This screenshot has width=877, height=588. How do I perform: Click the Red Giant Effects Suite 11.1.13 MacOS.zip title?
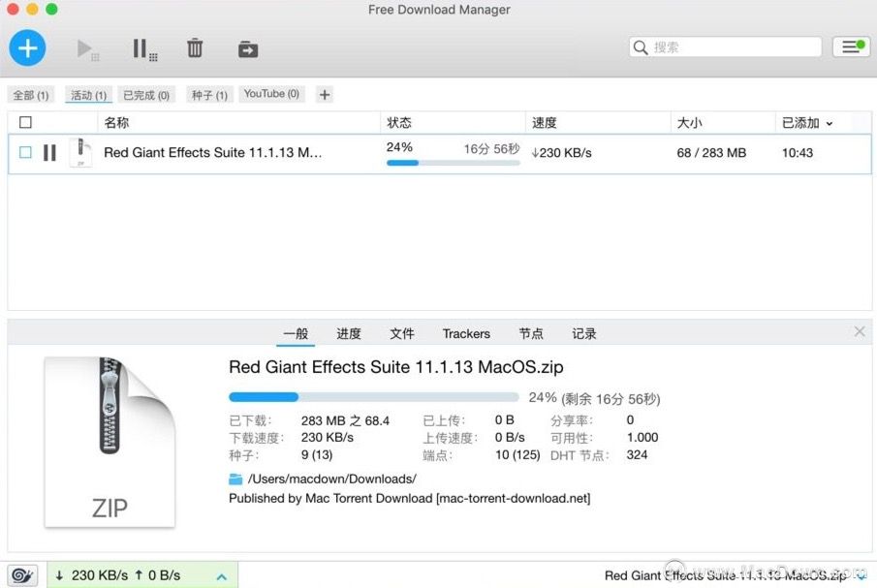pos(396,367)
